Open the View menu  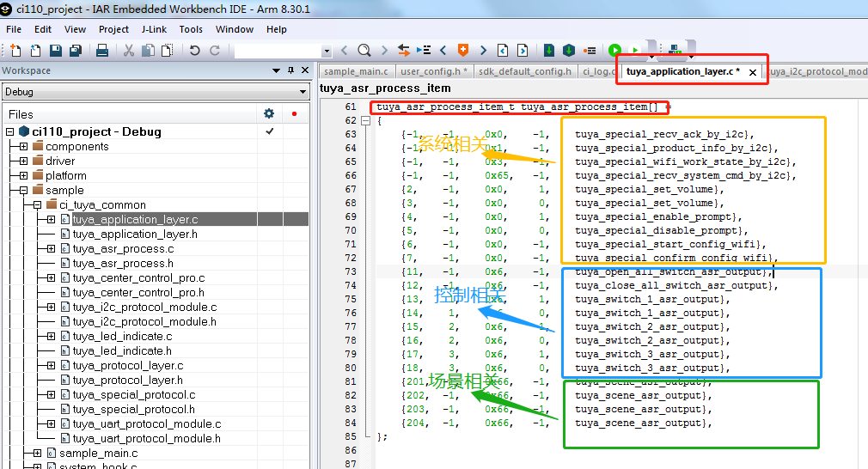(75, 29)
